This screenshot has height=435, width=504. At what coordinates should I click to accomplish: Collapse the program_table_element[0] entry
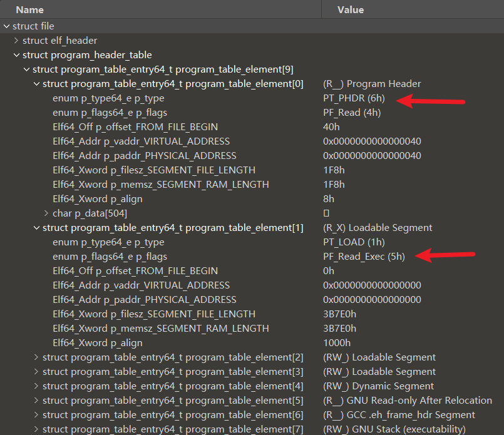coord(36,84)
